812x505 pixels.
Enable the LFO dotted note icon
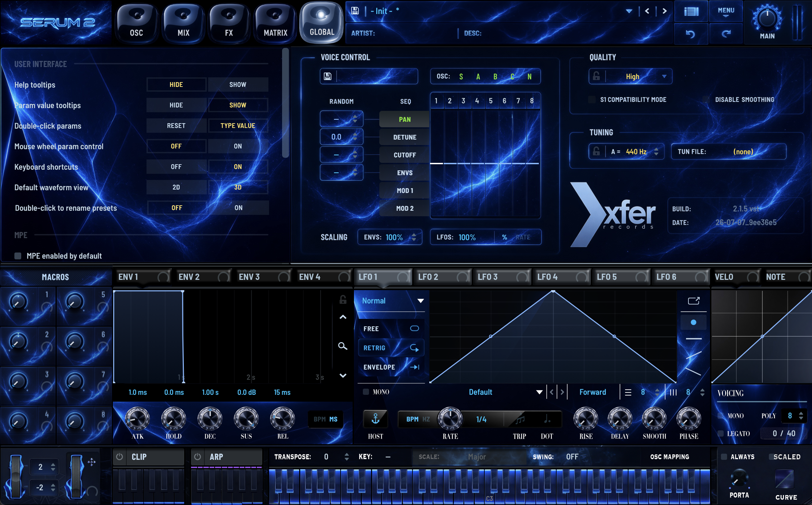(547, 419)
